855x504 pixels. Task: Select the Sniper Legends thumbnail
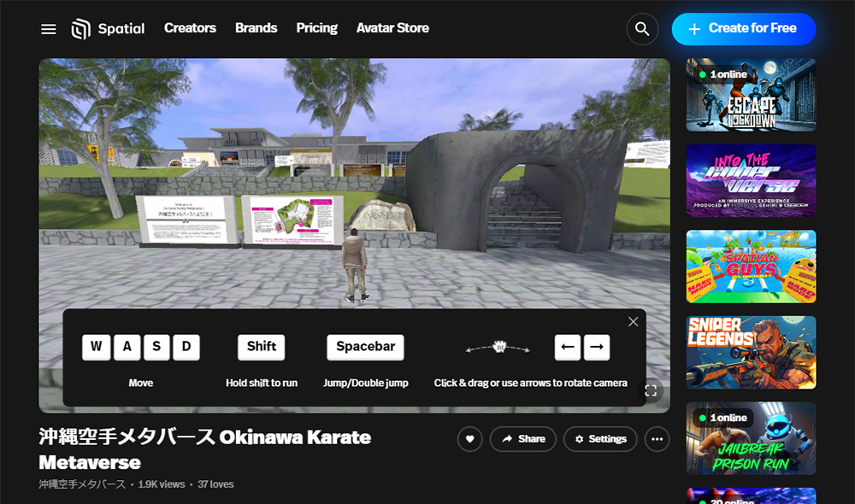tap(751, 352)
